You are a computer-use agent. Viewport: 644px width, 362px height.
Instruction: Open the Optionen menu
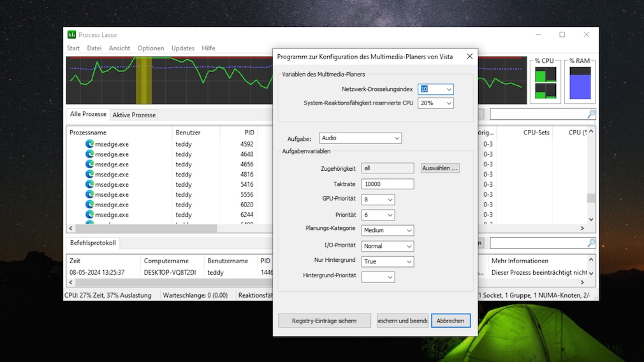(150, 48)
